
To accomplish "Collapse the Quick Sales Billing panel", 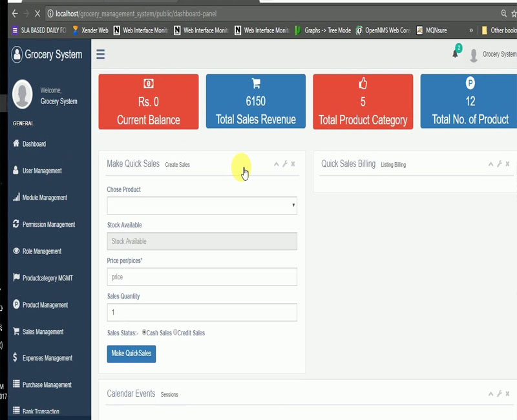I will 491,164.
